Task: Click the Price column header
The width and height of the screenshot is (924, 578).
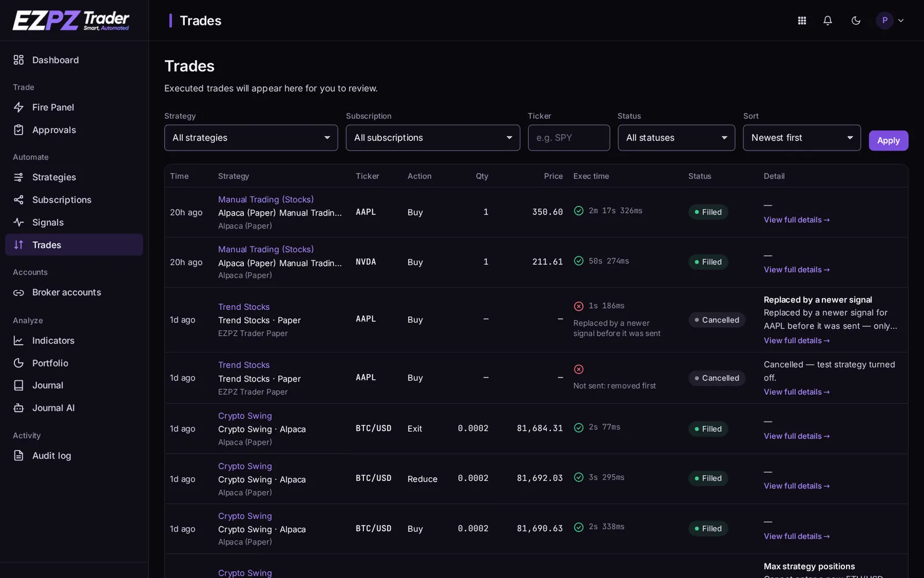Action: pos(553,176)
